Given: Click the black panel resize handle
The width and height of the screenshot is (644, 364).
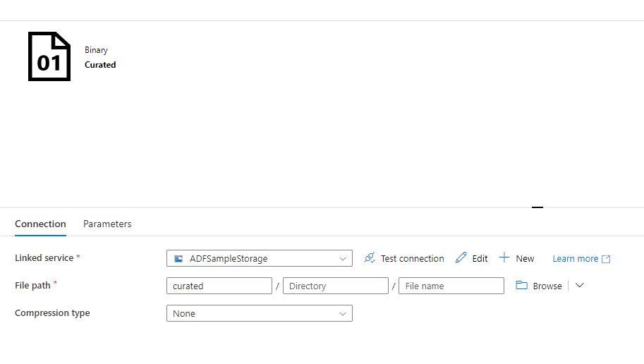Looking at the screenshot, I should (537, 207).
